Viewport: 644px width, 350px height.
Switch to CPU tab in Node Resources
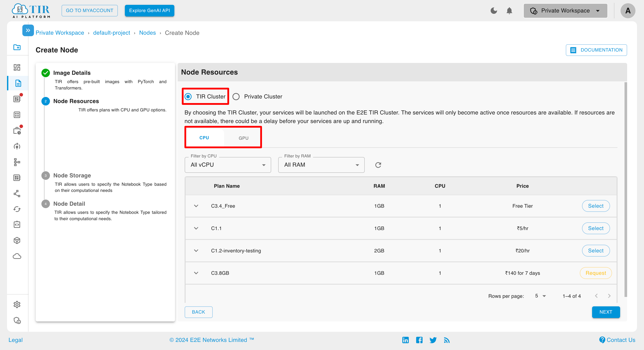204,138
